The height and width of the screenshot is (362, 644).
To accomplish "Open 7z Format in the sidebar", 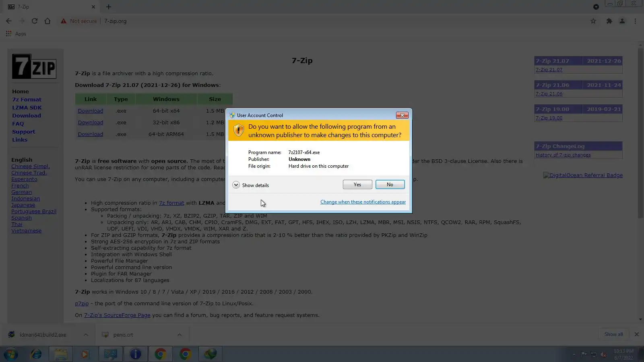I will click(x=27, y=100).
